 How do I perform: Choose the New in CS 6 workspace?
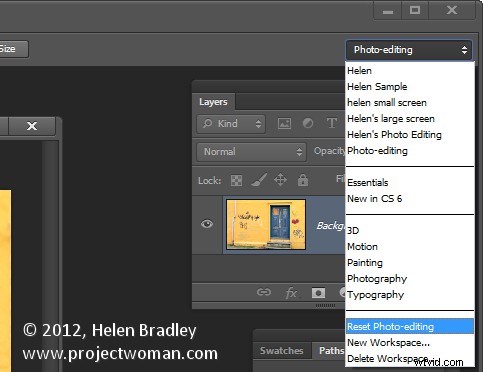[x=410, y=199]
